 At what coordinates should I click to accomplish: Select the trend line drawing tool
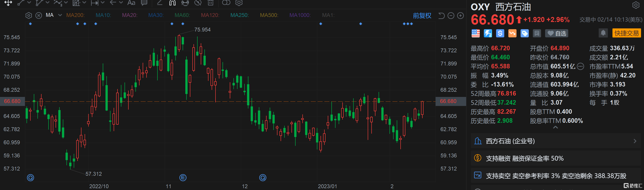tap(21, 3)
